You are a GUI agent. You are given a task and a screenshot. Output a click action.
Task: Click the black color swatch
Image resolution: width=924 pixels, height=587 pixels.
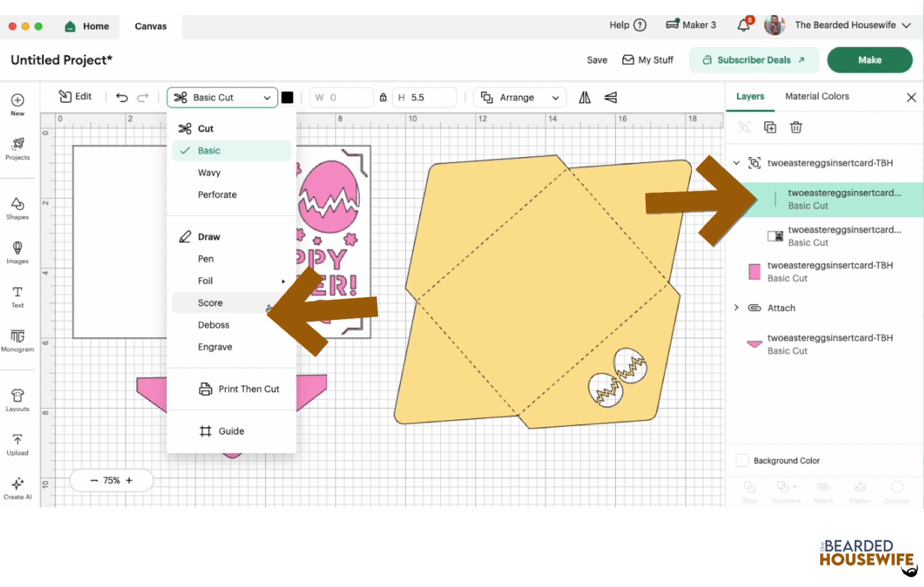(287, 98)
